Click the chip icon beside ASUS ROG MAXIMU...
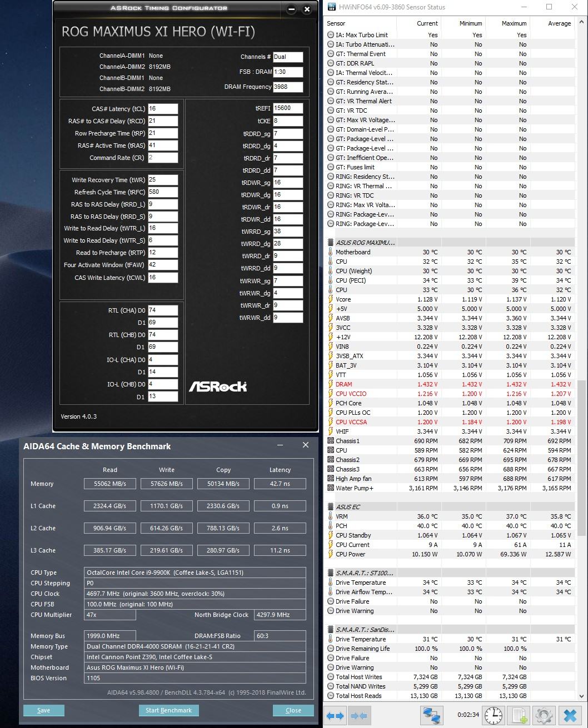Viewport: 588px width, 728px height. click(x=331, y=243)
